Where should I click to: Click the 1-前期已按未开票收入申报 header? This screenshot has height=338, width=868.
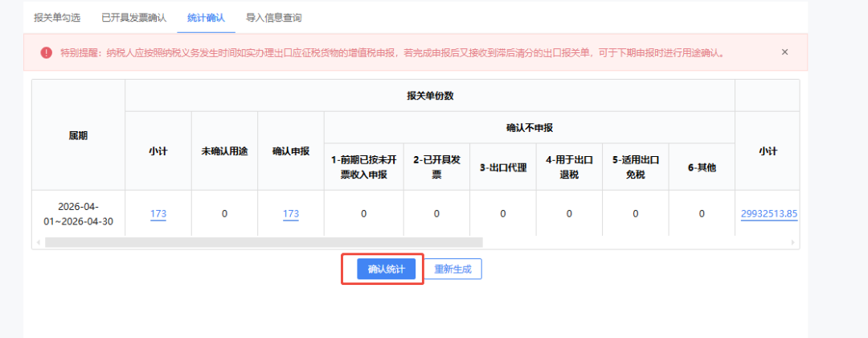click(364, 167)
